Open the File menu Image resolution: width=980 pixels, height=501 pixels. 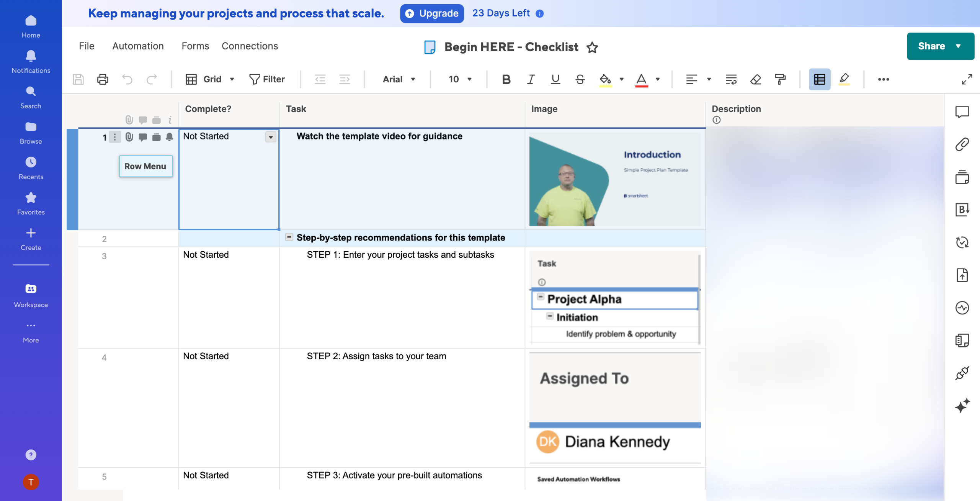point(87,46)
